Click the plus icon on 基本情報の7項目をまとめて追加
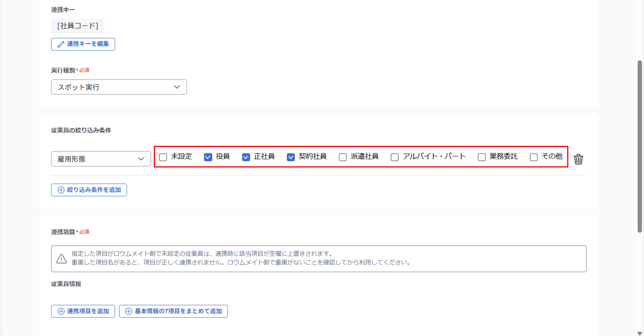 pyautogui.click(x=129, y=311)
